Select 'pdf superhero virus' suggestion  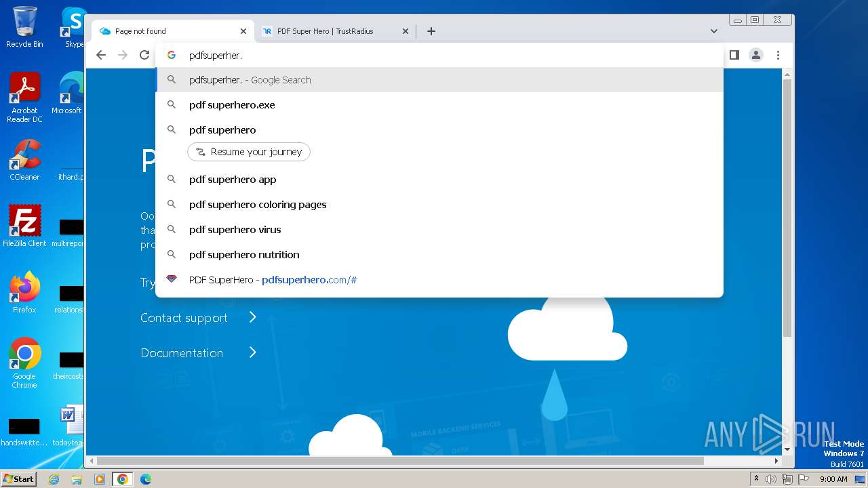click(x=439, y=230)
